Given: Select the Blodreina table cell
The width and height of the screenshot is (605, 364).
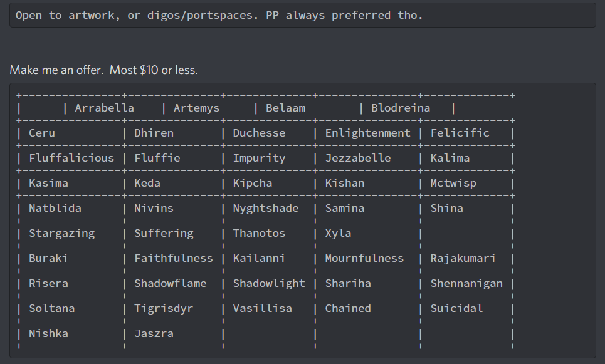Looking at the screenshot, I should tap(401, 108).
